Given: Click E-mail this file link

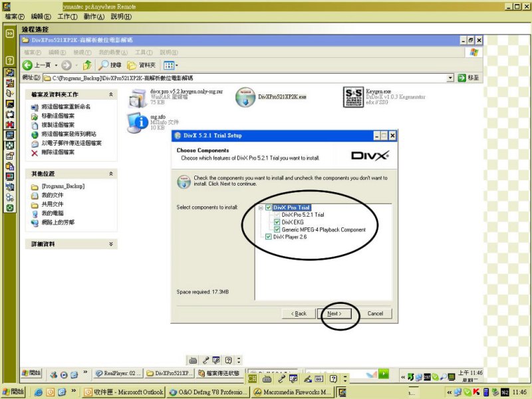Looking at the screenshot, I should 71,143.
